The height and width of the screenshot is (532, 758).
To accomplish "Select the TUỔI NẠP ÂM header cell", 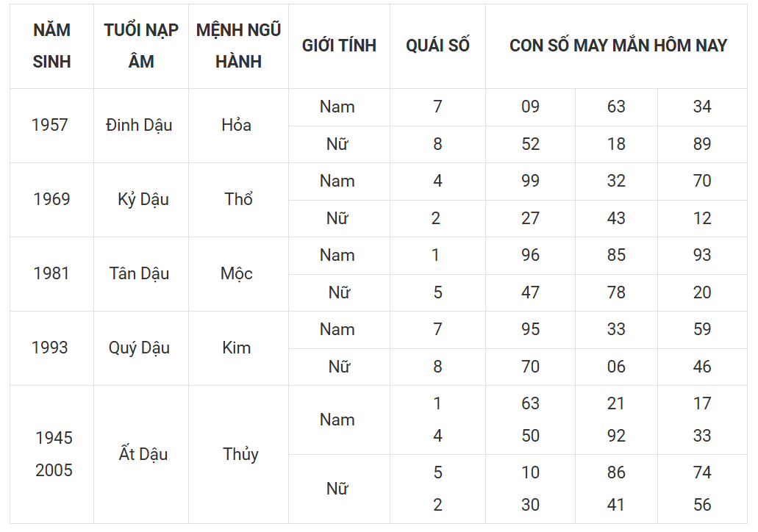I will click(141, 46).
